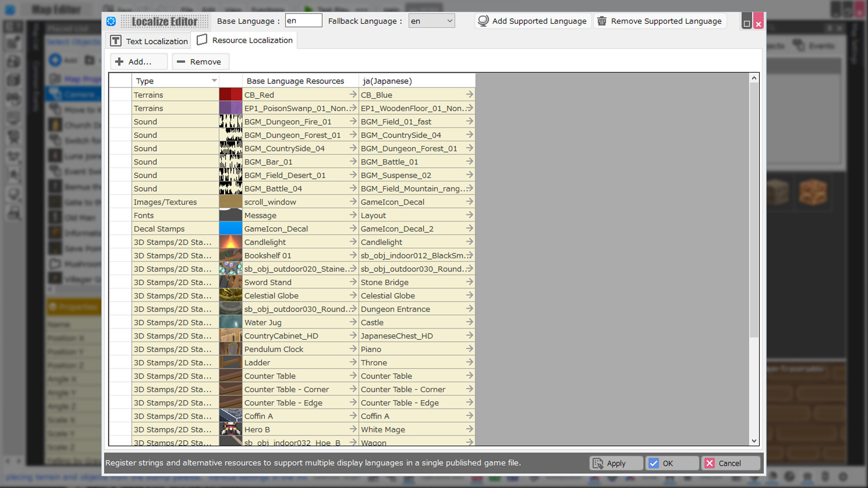Click arrow beside the Candlelight stamp resource

pyautogui.click(x=353, y=242)
